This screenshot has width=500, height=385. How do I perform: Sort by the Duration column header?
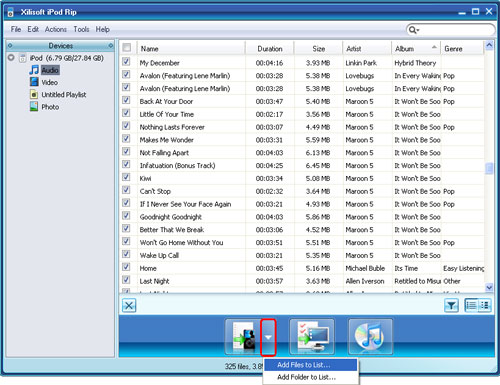(269, 49)
